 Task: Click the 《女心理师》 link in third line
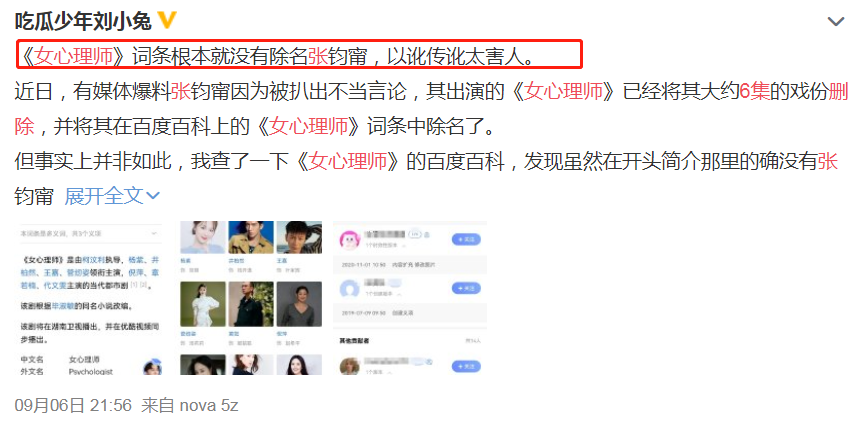coord(308,126)
